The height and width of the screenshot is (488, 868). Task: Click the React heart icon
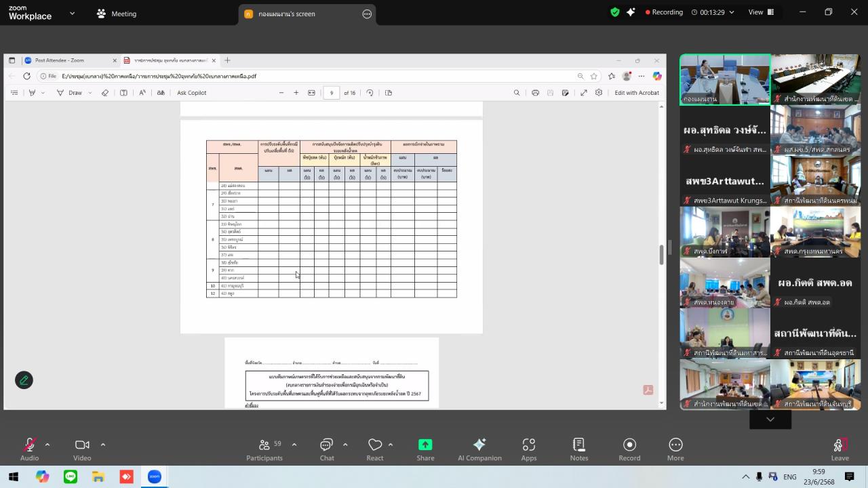pyautogui.click(x=375, y=445)
